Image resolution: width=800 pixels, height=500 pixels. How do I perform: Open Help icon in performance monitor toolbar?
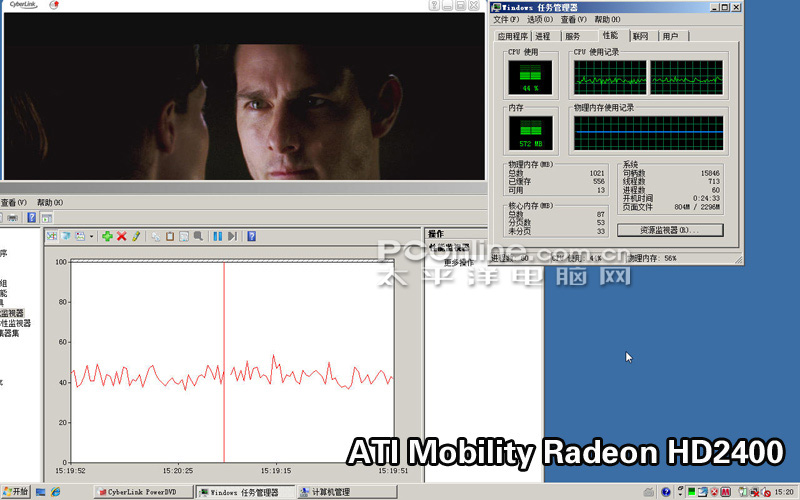pyautogui.click(x=252, y=236)
